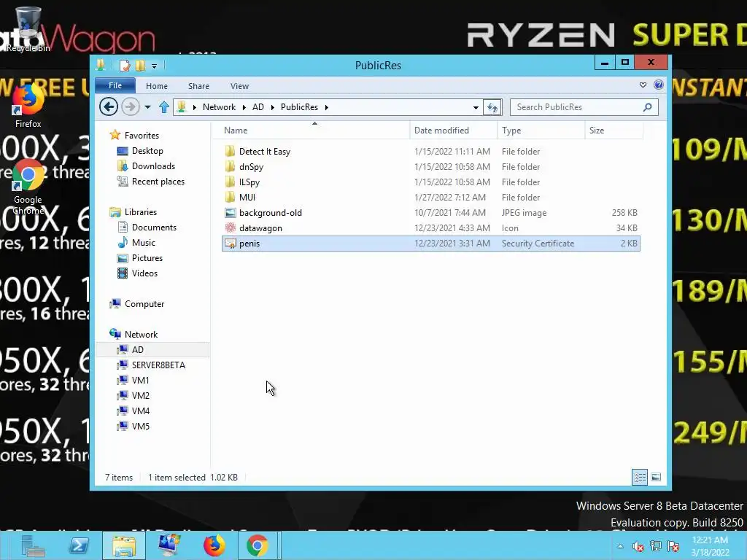Open Favorites in the navigation pane
747x560 pixels.
142,135
